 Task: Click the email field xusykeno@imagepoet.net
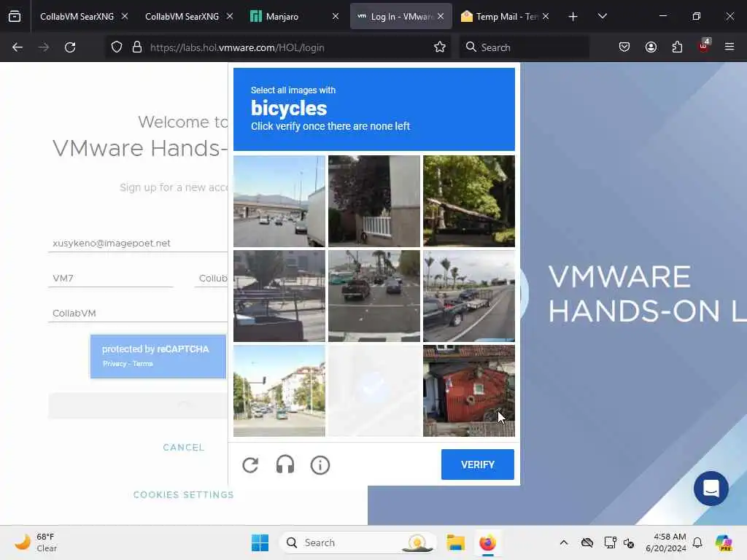tap(138, 243)
